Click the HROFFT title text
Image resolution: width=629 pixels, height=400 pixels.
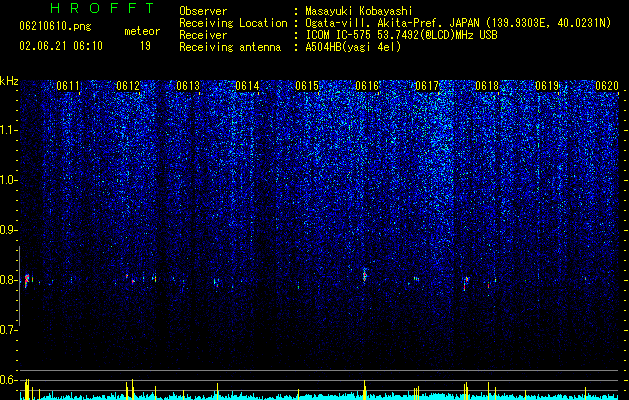click(x=103, y=8)
